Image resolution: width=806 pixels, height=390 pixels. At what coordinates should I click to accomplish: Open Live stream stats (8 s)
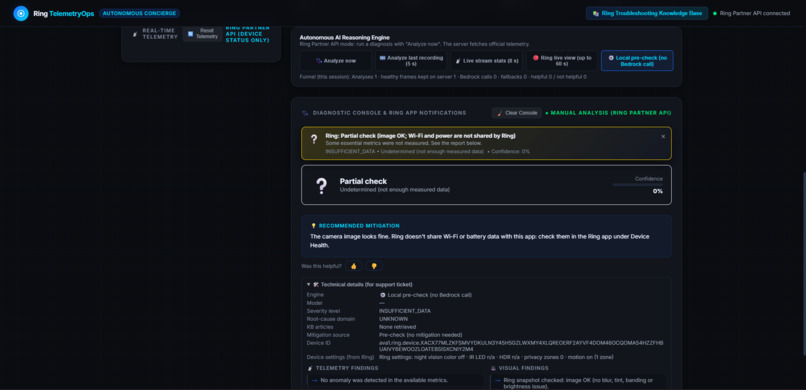click(486, 61)
